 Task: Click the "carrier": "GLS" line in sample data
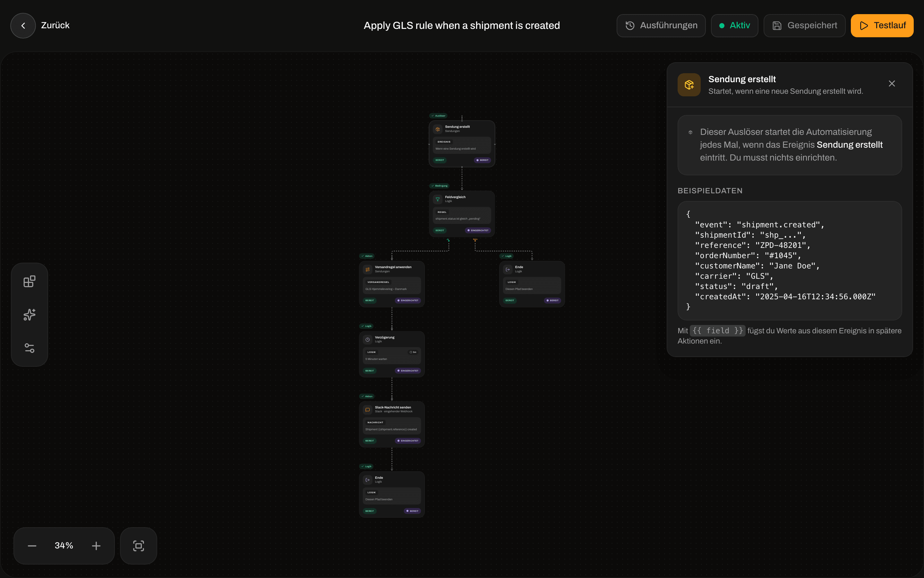coord(734,276)
